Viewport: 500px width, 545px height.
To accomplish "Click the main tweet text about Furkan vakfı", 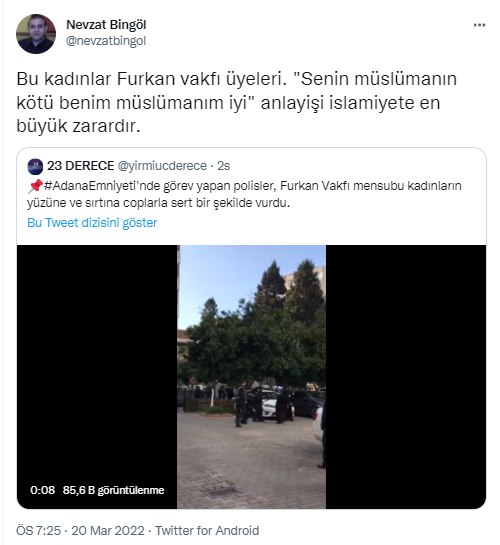I will point(236,103).
